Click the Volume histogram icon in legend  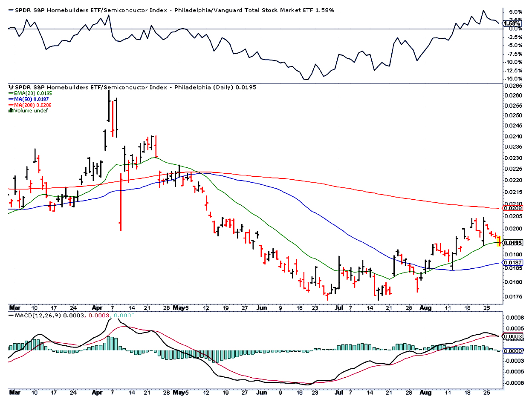coord(10,111)
